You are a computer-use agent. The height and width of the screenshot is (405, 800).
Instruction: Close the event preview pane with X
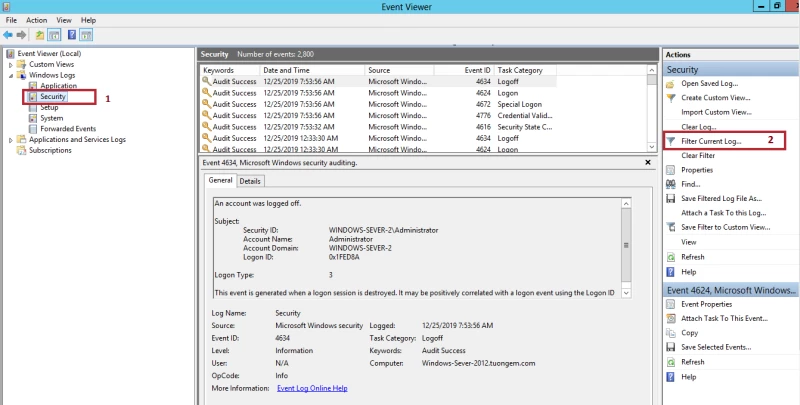coord(648,163)
